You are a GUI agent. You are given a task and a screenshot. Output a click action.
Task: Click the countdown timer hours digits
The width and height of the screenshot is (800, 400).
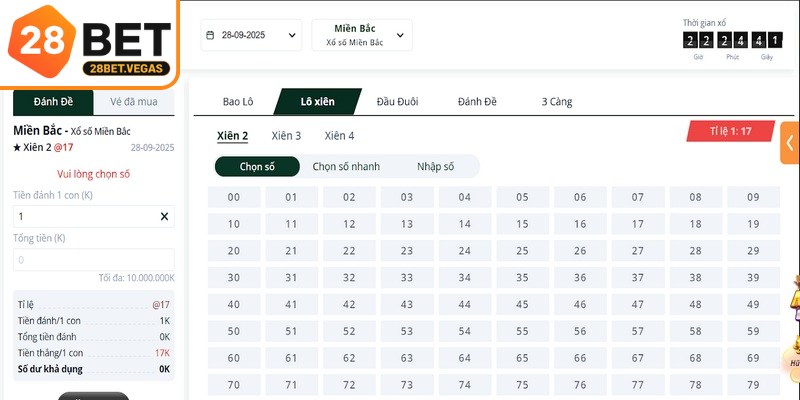(x=698, y=40)
